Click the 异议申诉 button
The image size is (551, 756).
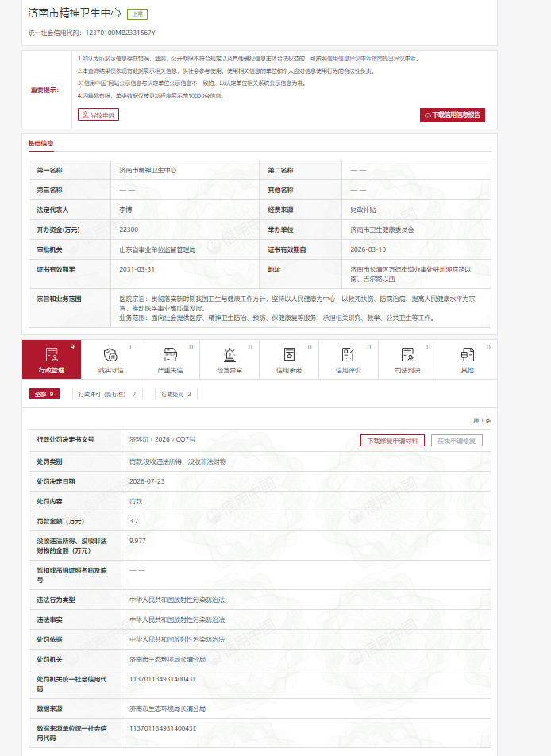[98, 114]
